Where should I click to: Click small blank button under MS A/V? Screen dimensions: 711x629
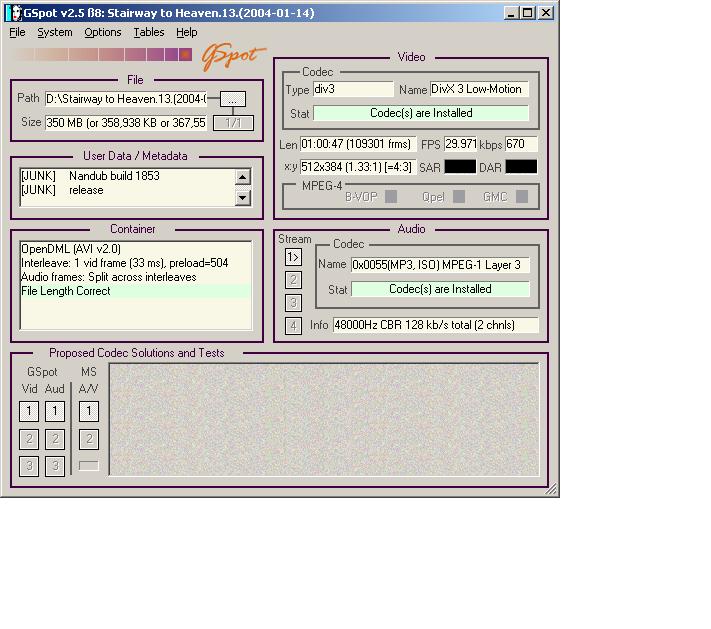(88, 466)
